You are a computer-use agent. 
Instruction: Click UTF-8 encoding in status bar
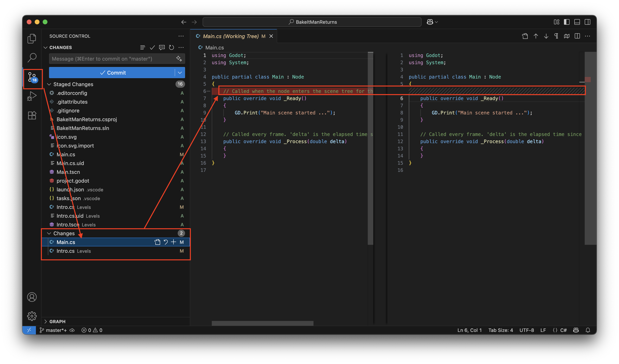[527, 330]
